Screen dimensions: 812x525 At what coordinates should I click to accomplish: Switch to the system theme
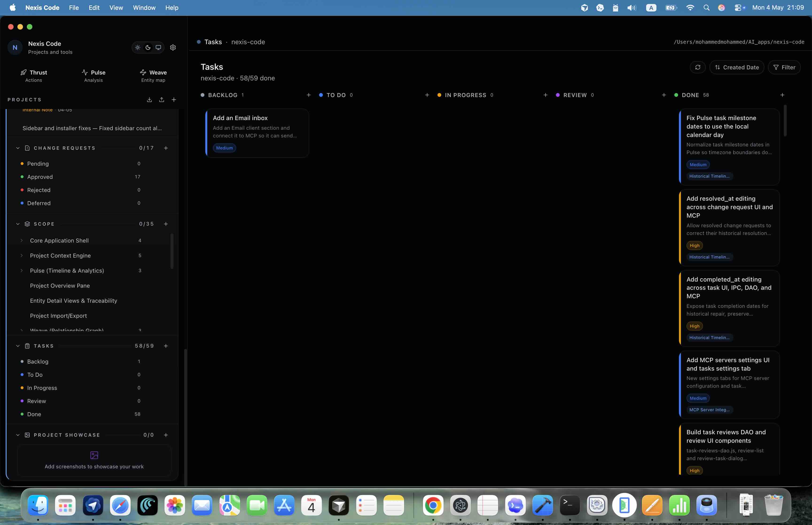(158, 47)
